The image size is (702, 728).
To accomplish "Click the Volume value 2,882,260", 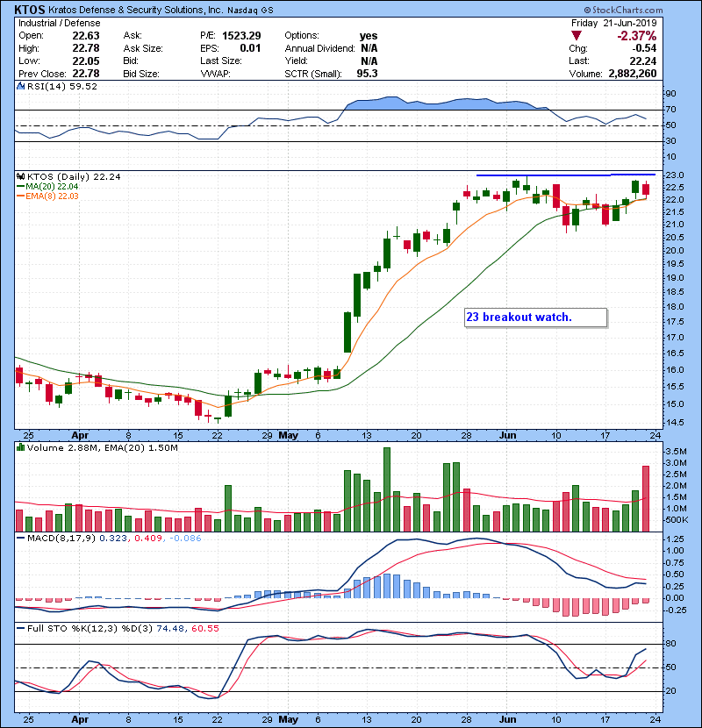I will tap(633, 74).
